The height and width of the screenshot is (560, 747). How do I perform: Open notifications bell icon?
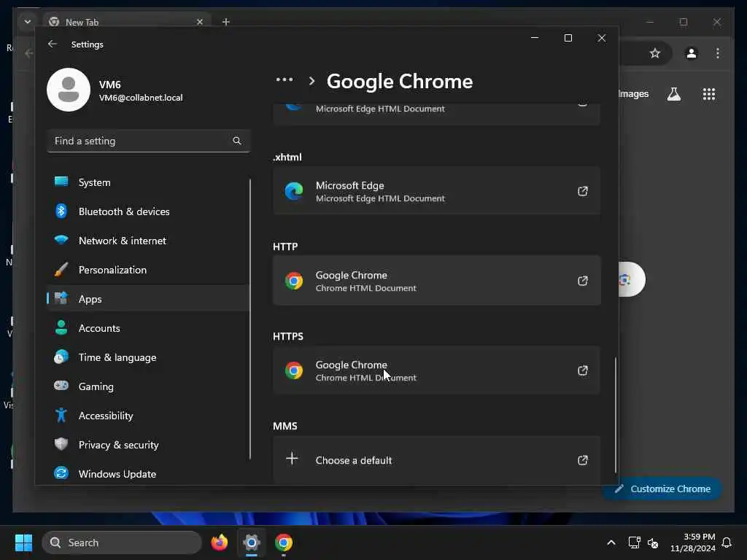[x=727, y=542]
